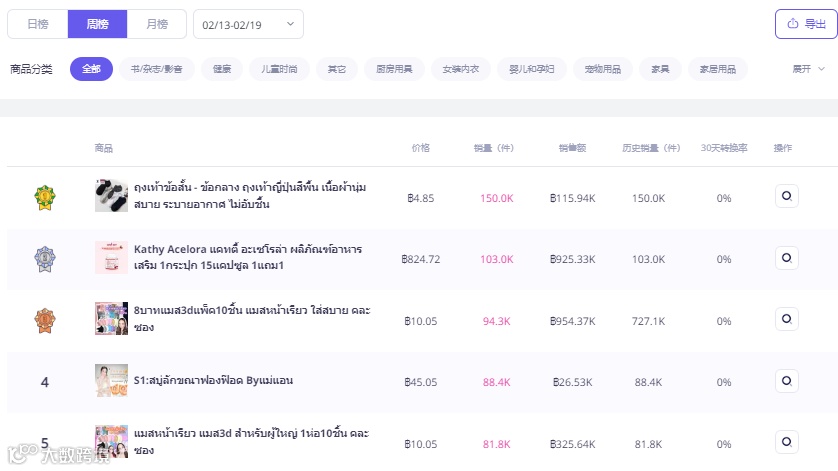The width and height of the screenshot is (838, 471).
Task: Filter by the 健康 category
Action: (x=222, y=69)
